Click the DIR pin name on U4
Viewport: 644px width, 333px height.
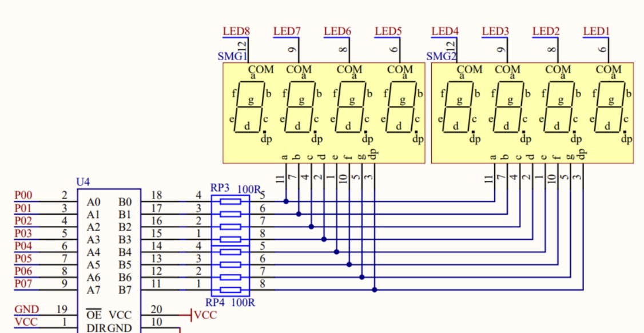[96, 328]
